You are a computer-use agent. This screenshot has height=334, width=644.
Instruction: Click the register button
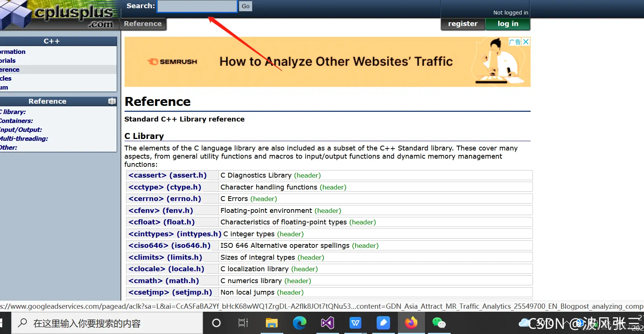463,24
